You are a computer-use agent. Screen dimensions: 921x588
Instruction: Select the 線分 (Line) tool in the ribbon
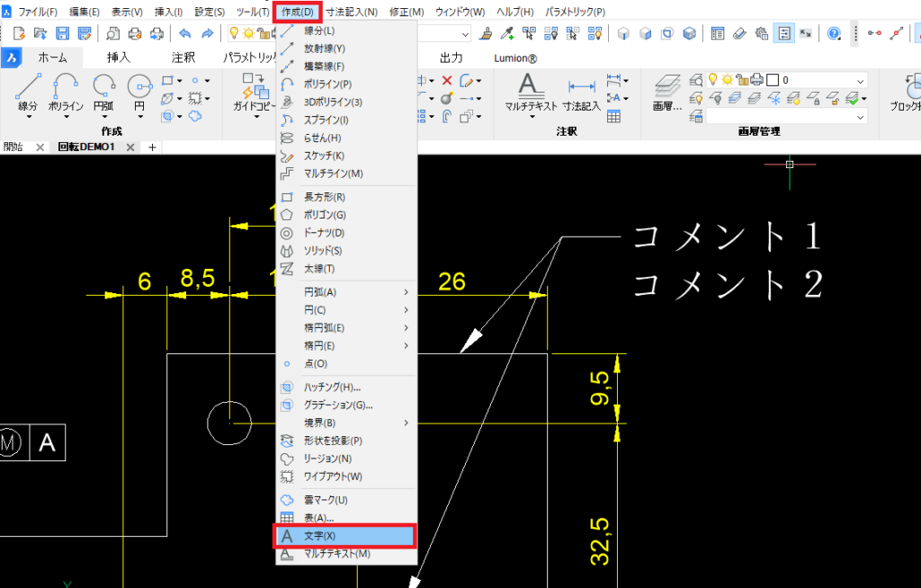pyautogui.click(x=27, y=94)
